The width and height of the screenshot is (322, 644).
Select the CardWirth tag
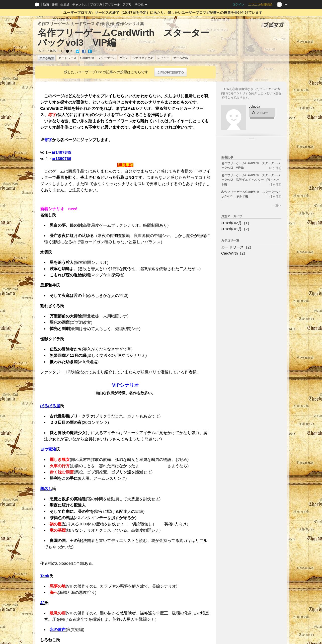(87, 58)
